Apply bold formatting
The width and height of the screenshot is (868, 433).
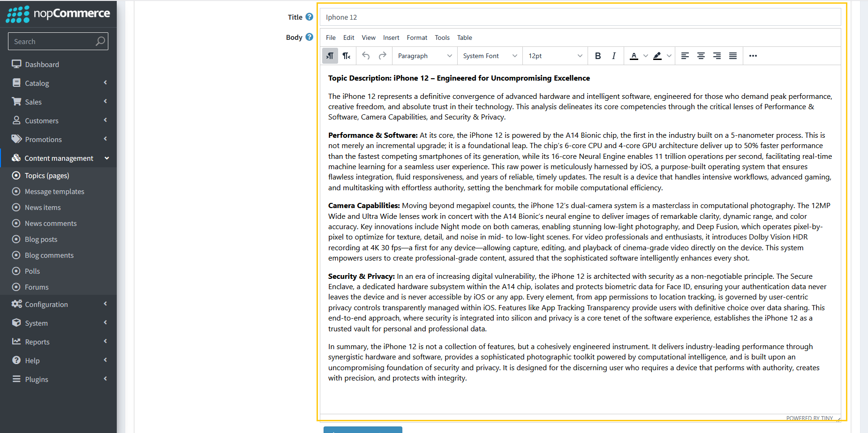(x=598, y=56)
